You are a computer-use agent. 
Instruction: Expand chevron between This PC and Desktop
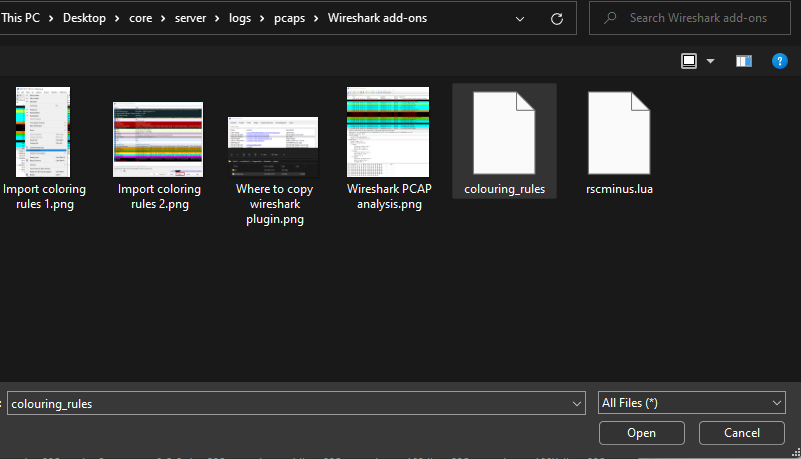pos(51,19)
